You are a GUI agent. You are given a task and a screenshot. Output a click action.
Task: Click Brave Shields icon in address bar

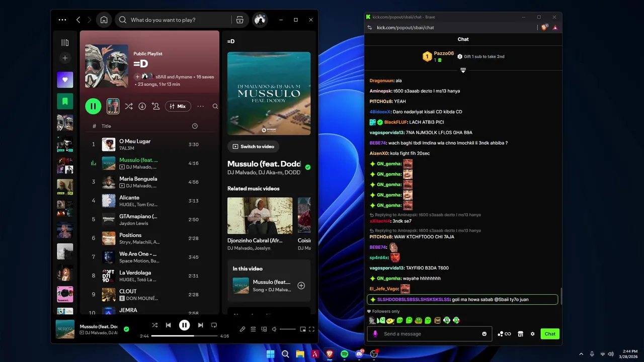[x=544, y=28]
